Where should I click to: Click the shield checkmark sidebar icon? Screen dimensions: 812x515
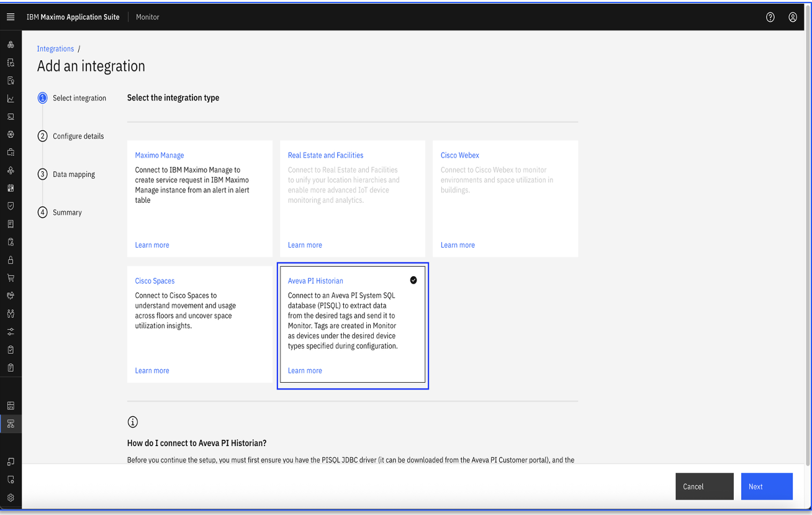coord(11,206)
